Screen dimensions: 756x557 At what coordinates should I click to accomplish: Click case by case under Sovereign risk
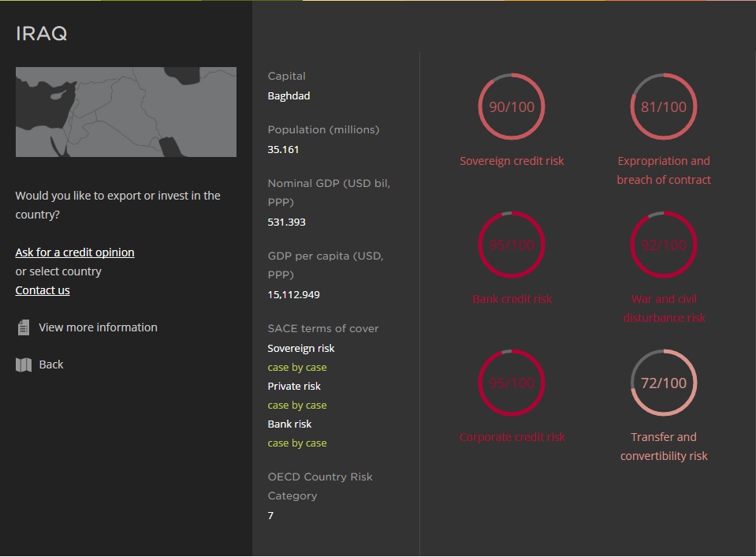pos(297,368)
